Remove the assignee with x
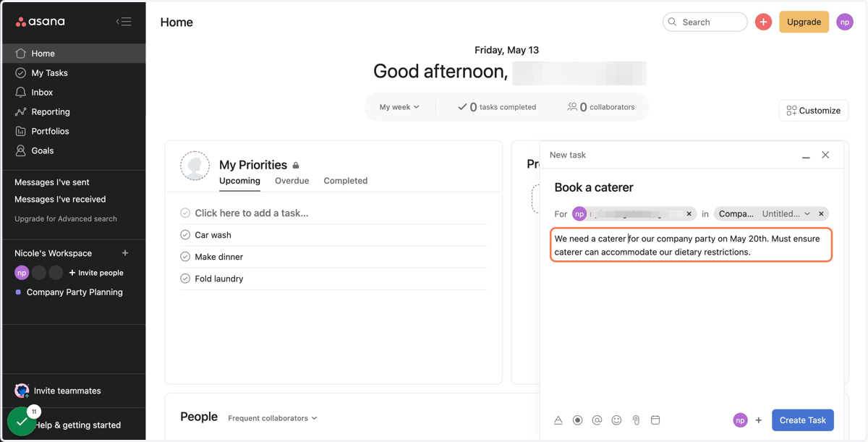The width and height of the screenshot is (868, 442). [689, 214]
